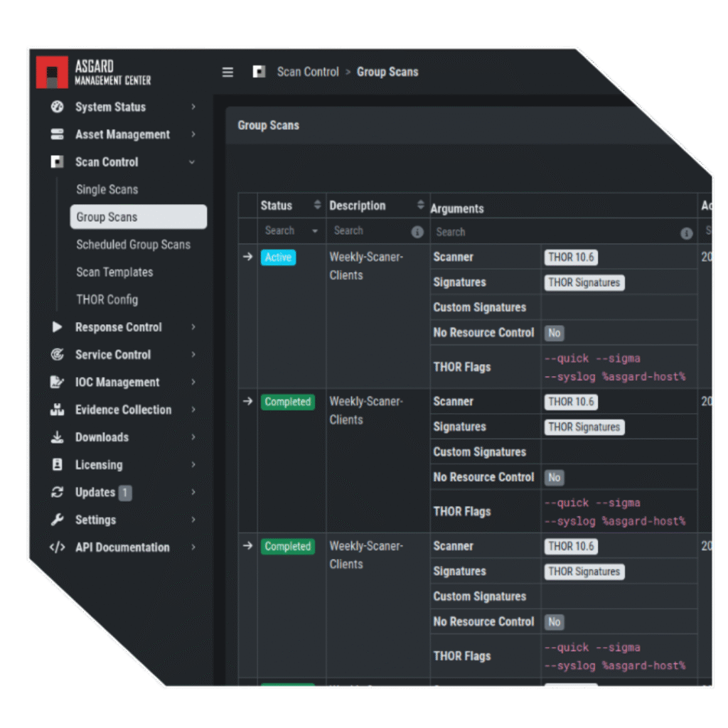Click the System Status gauge icon
Screen dimensions: 728x728
point(57,107)
